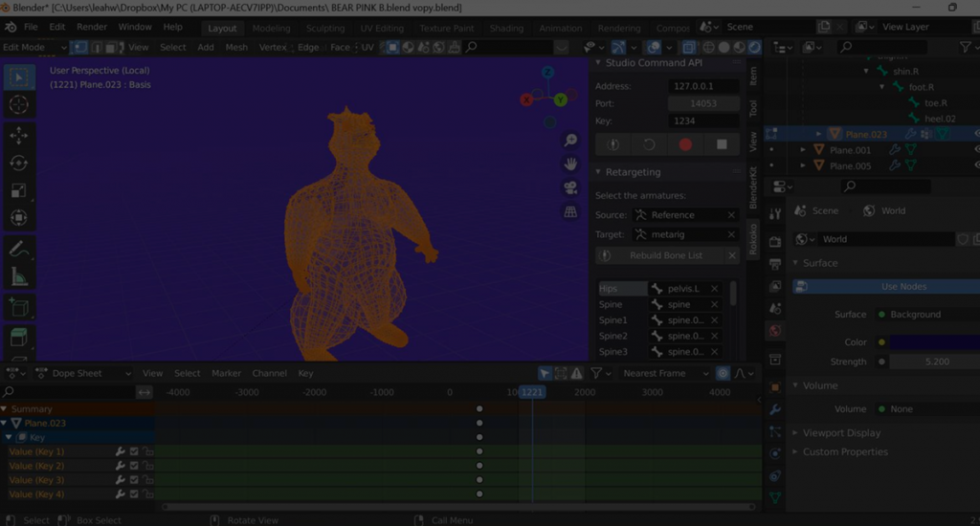Open the Object Data properties green triangle tab
980x526 pixels.
(775, 498)
